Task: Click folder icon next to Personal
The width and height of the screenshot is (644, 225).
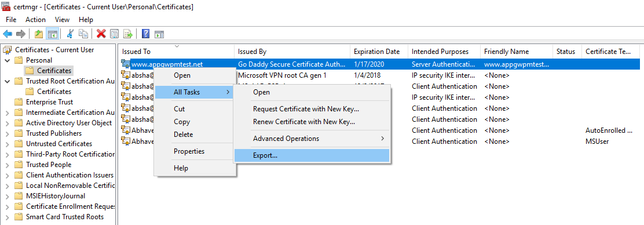Action: 18,60
